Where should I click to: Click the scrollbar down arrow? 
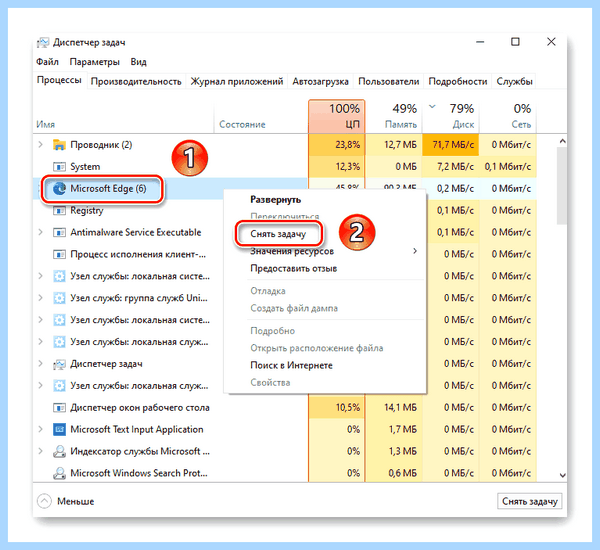click(562, 475)
